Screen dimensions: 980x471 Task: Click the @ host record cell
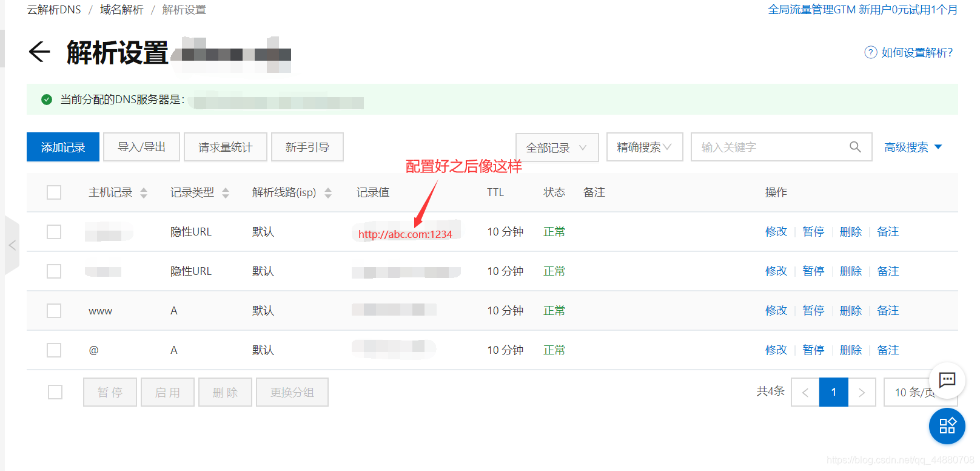93,350
